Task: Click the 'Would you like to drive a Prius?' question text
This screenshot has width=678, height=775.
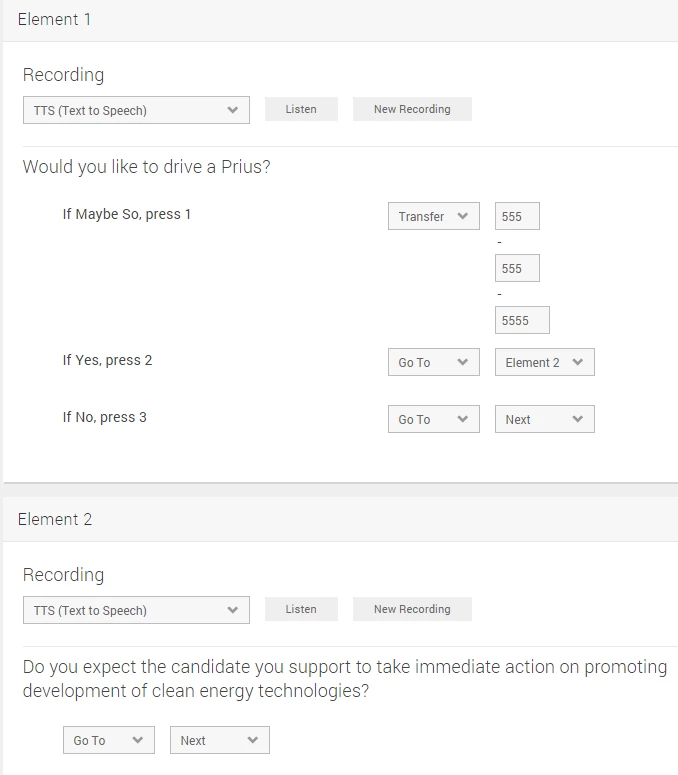Action: [146, 167]
